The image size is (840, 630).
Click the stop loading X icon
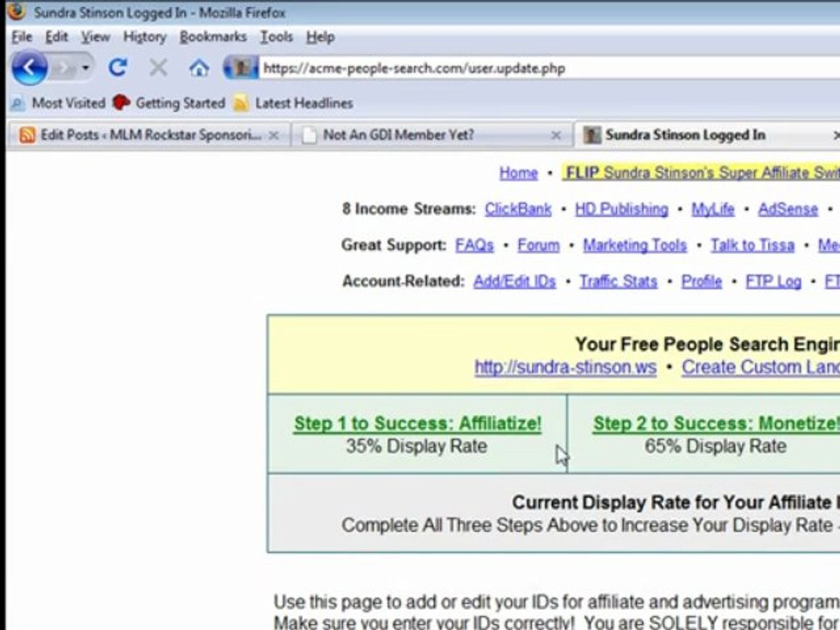point(158,67)
